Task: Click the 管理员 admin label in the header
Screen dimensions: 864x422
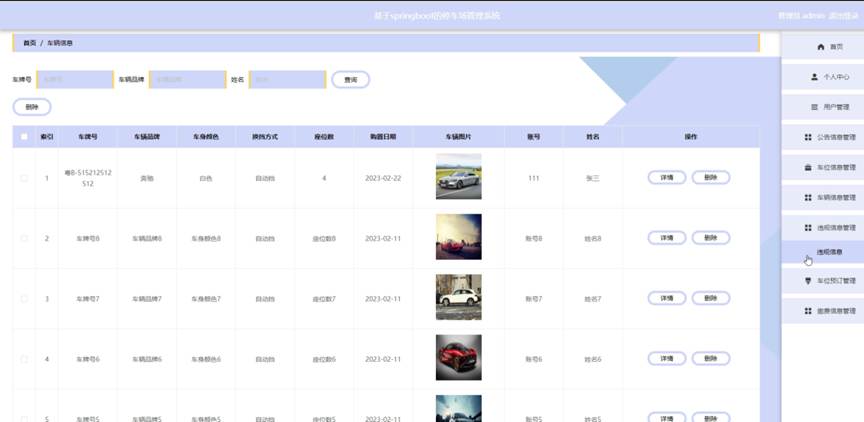Action: click(x=801, y=16)
